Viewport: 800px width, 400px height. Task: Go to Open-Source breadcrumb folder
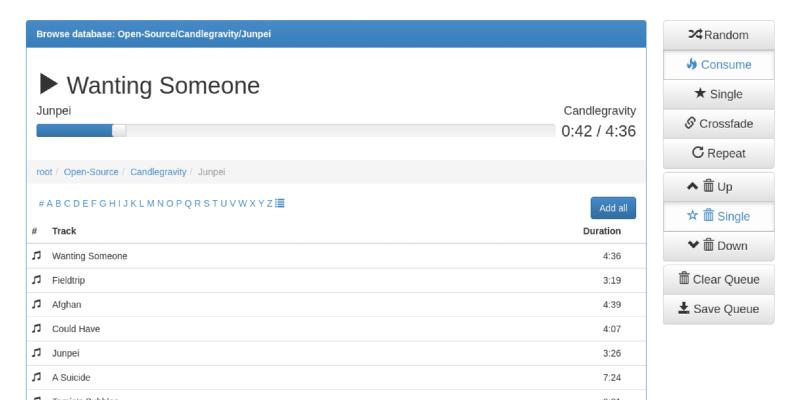(91, 172)
